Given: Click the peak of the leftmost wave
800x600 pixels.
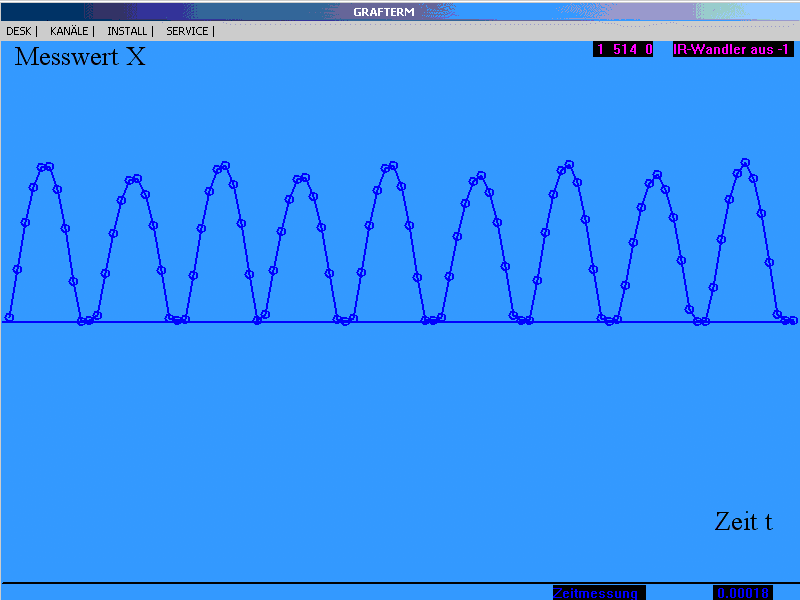Looking at the screenshot, I should click(x=46, y=166).
